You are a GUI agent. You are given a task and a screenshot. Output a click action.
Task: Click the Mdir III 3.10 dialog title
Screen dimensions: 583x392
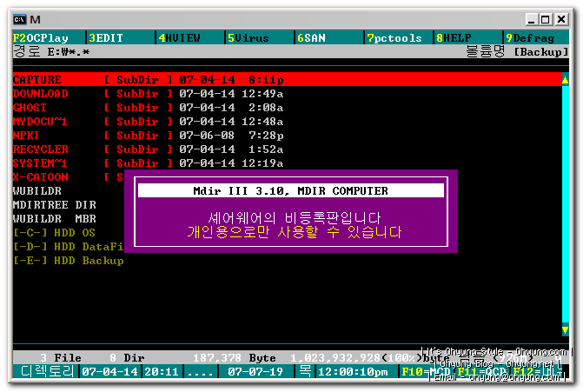pyautogui.click(x=291, y=191)
